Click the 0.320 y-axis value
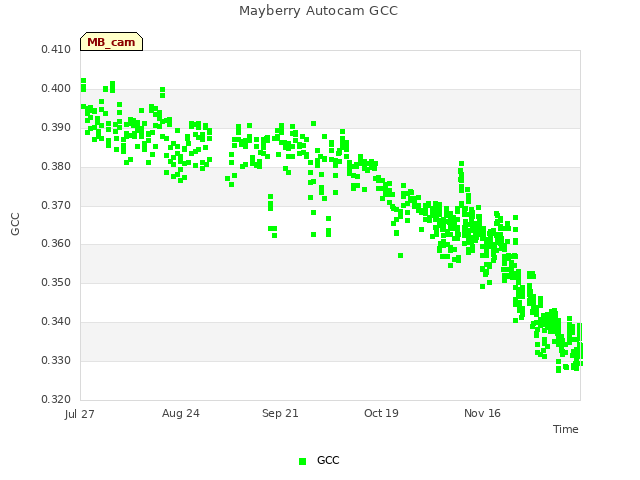The height and width of the screenshot is (480, 640). 56,399
